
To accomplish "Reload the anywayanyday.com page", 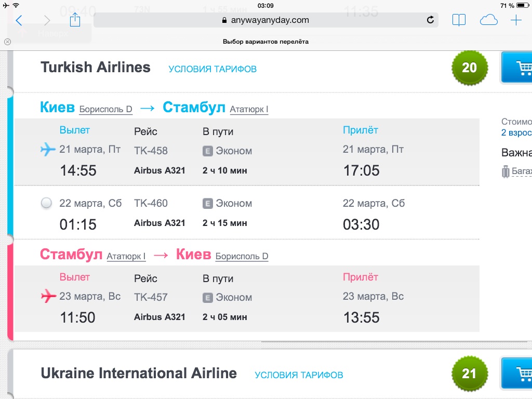I will pyautogui.click(x=430, y=20).
